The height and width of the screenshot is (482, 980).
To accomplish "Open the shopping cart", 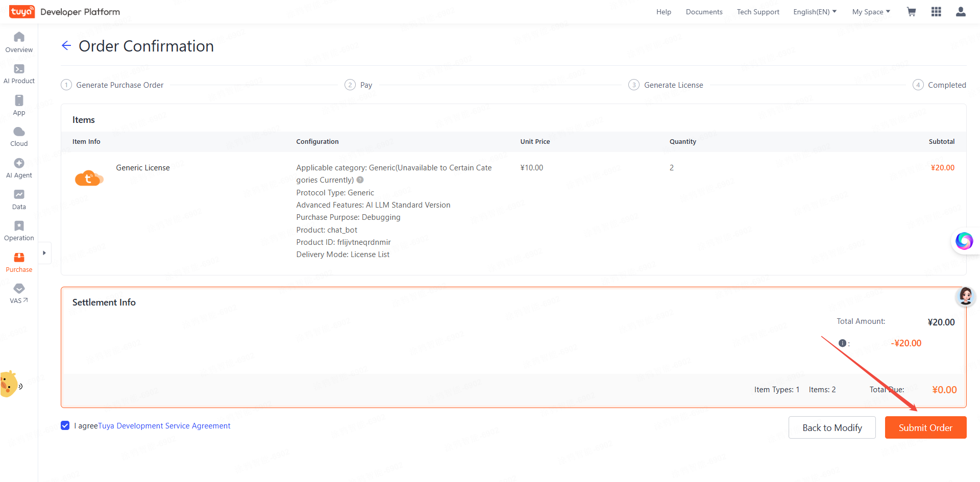I will pos(912,12).
